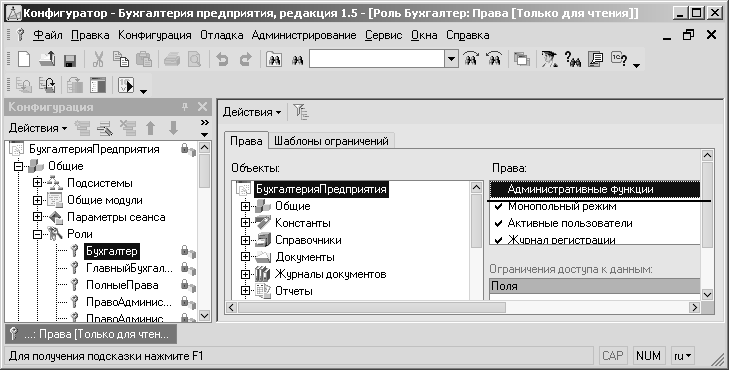Pin the Конфигурация panel
729x370 pixels.
click(185, 107)
